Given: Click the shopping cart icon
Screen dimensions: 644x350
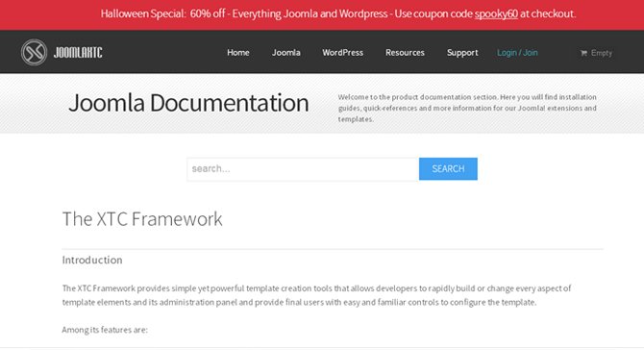Looking at the screenshot, I should tap(583, 53).
